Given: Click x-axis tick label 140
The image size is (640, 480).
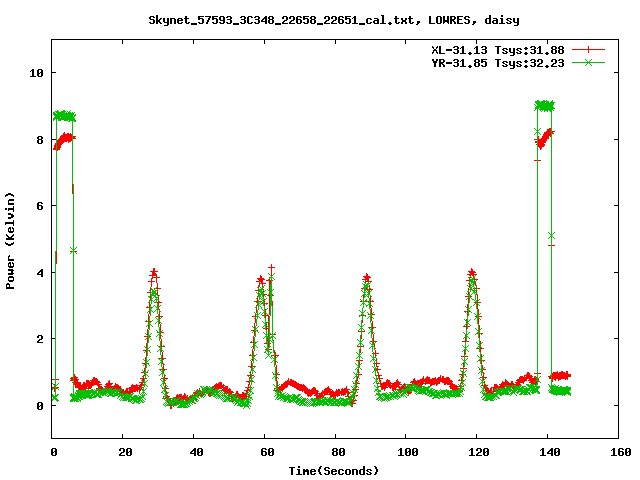Looking at the screenshot, I should click(550, 452).
